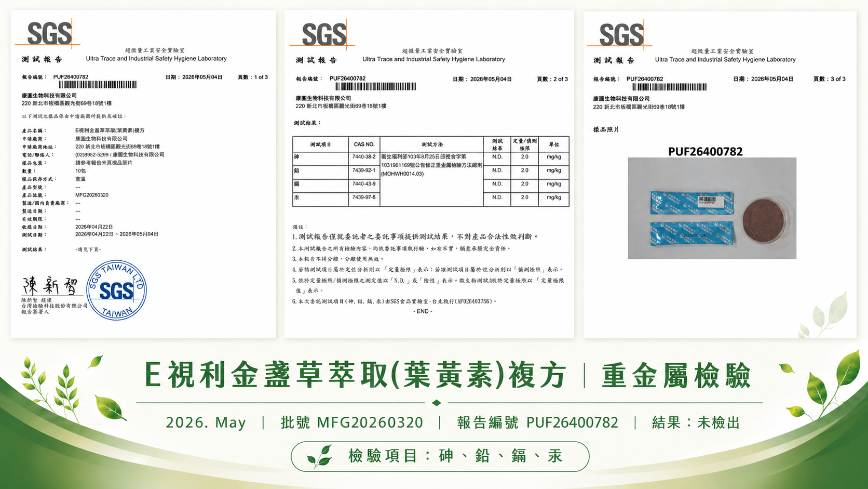Click the method code (MOHWH0014.03)
868x489 pixels.
pyautogui.click(x=402, y=174)
